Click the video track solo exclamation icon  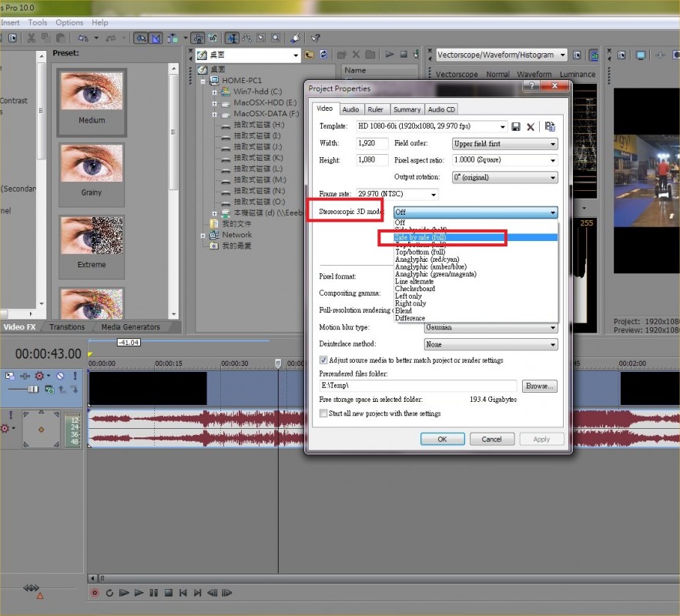pos(75,376)
